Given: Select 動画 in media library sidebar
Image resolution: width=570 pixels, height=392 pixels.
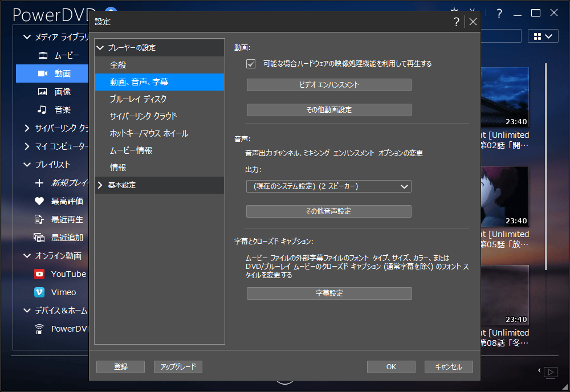Looking at the screenshot, I should tap(52, 73).
